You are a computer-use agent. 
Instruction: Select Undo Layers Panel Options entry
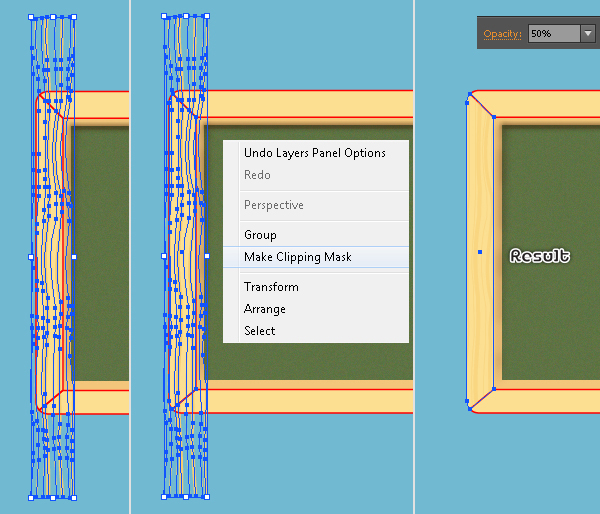click(316, 153)
